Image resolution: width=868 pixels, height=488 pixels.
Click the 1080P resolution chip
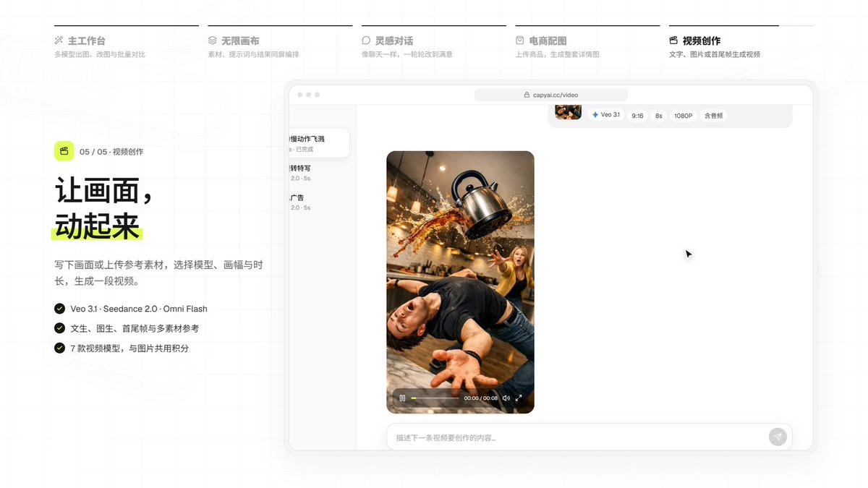pos(684,116)
